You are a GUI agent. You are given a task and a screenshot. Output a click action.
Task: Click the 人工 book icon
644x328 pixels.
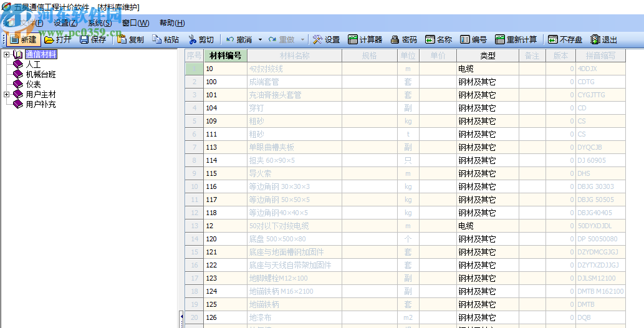(x=18, y=64)
